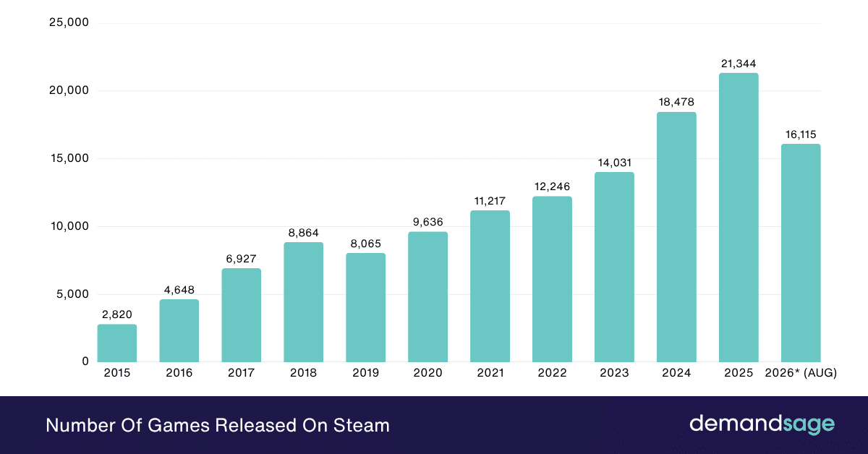Click the 2026* (AUG) bar
Screen dimensions: 868x454
pos(801,253)
